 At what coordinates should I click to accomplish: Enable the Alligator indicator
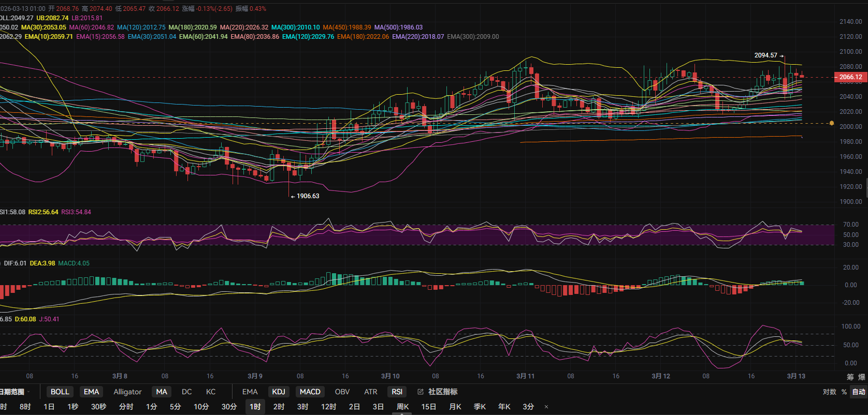[x=127, y=392]
